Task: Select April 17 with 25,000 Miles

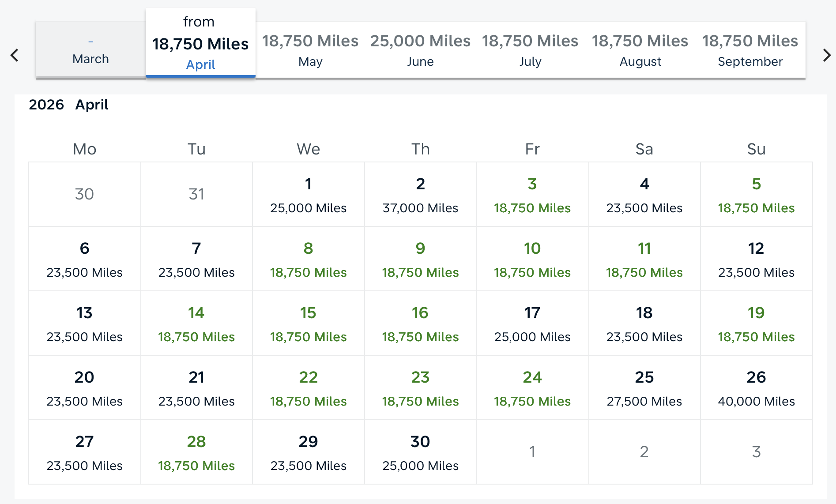Action: (x=532, y=323)
